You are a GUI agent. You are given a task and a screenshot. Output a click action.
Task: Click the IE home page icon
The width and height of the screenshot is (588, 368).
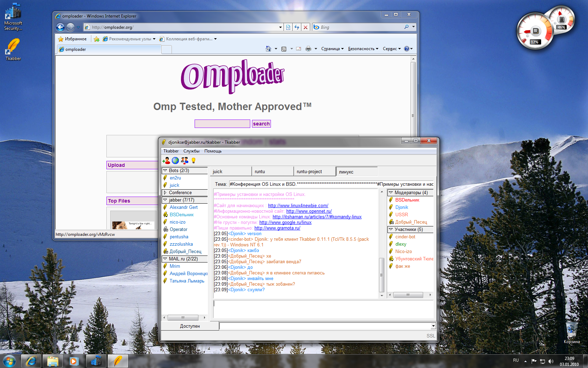click(x=268, y=49)
